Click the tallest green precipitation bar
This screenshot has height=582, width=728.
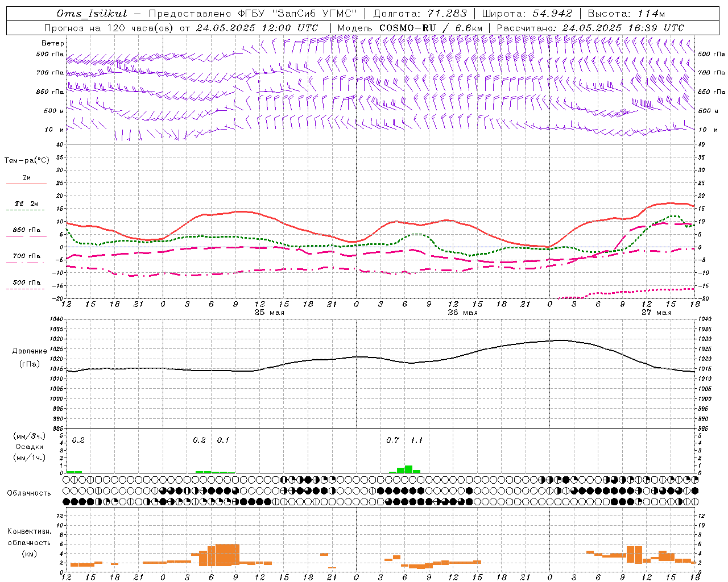click(408, 469)
